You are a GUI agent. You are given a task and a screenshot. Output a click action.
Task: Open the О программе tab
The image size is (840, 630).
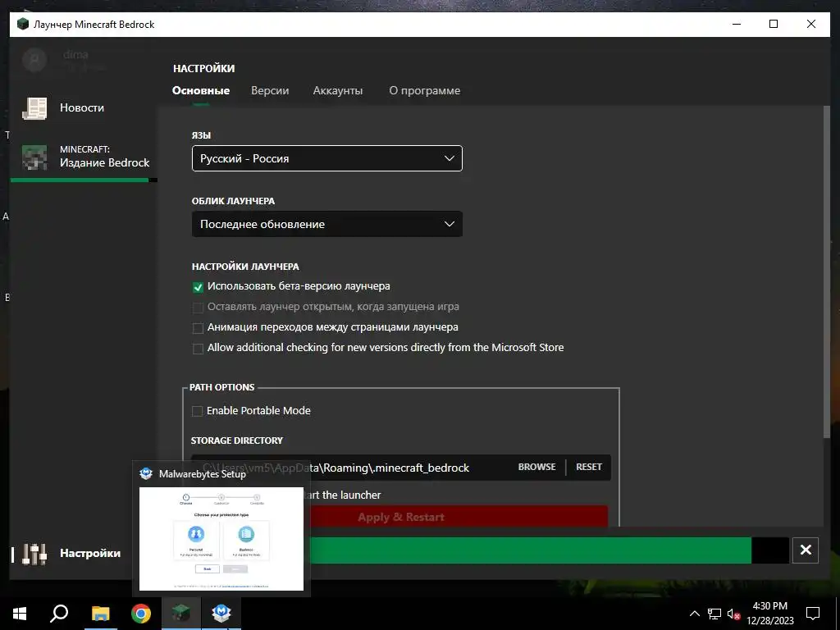click(x=424, y=90)
